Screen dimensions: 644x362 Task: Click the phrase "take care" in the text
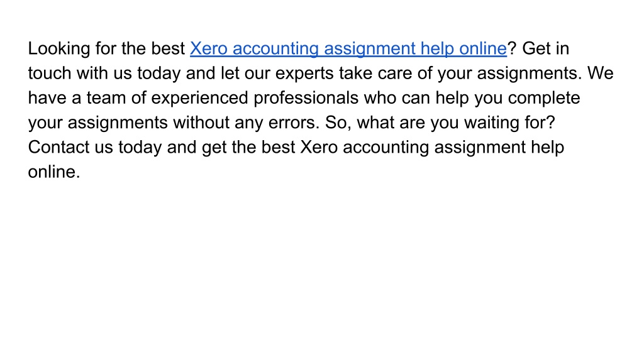(x=375, y=73)
